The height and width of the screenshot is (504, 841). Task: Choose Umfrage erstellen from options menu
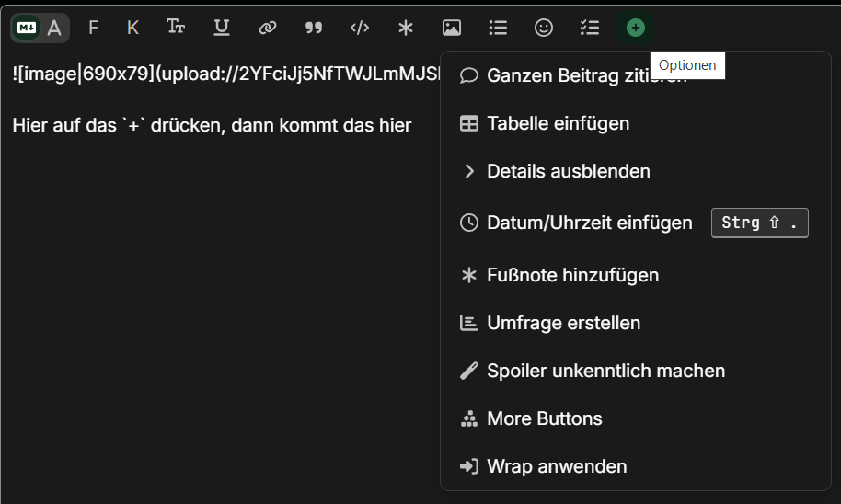pyautogui.click(x=563, y=323)
